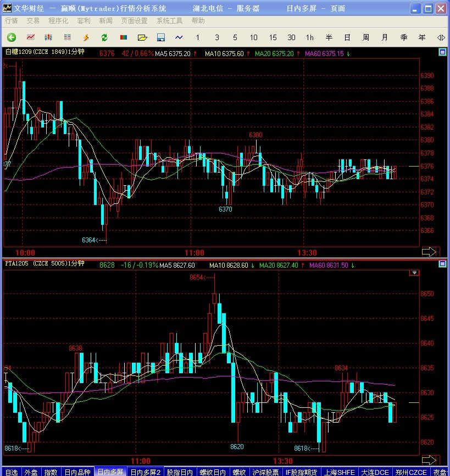Expand toolbar with the double-arrow button
This screenshot has height=476, width=450.
click(x=441, y=37)
